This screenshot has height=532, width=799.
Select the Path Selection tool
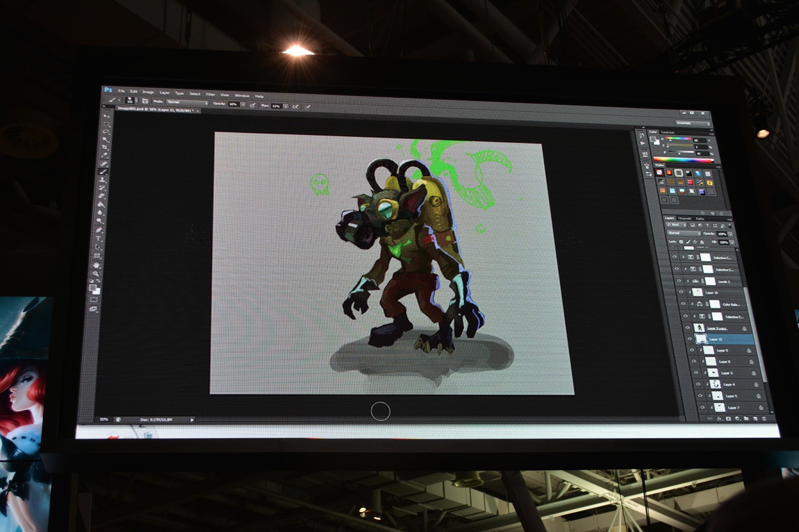coord(98,248)
